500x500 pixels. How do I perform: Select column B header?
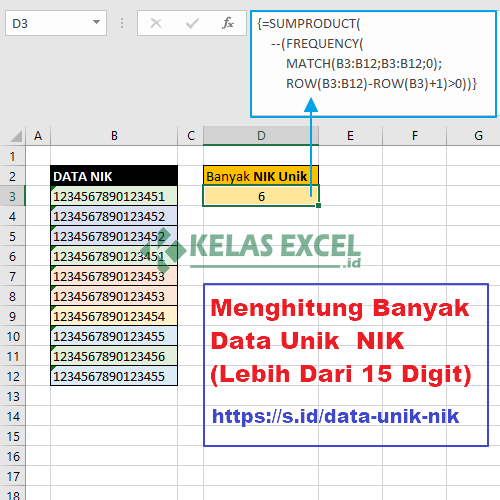(x=114, y=136)
